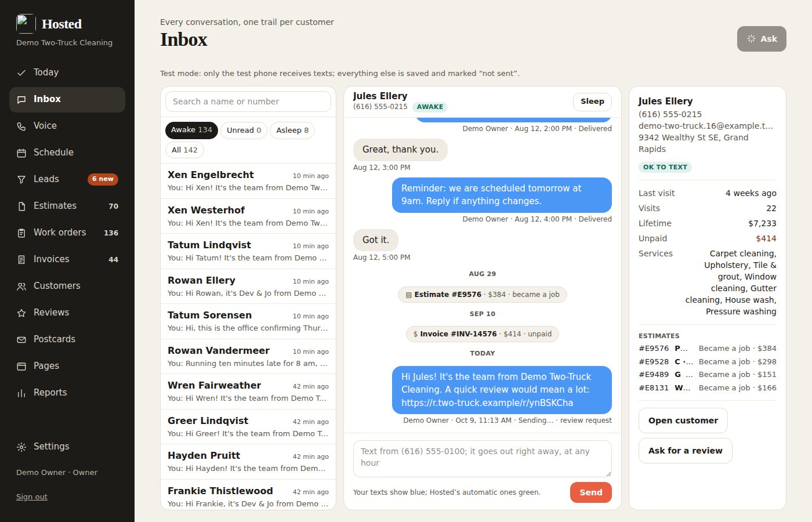The height and width of the screenshot is (522, 812).
Task: Click the Pages window icon
Action: pos(21,366)
